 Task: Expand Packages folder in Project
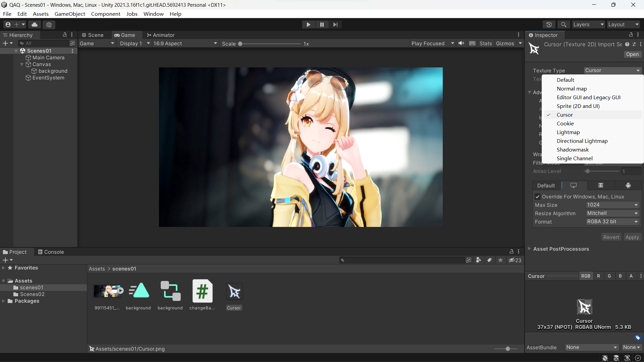(x=3, y=301)
